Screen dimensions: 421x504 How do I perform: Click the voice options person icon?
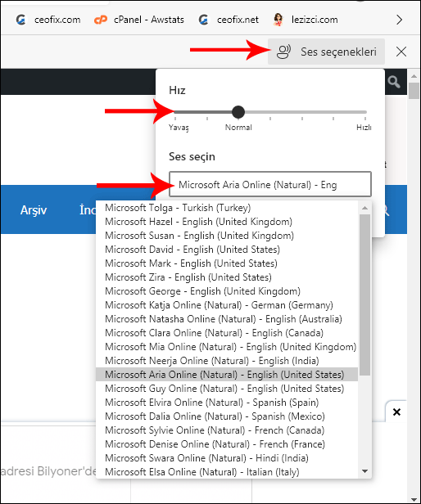284,52
